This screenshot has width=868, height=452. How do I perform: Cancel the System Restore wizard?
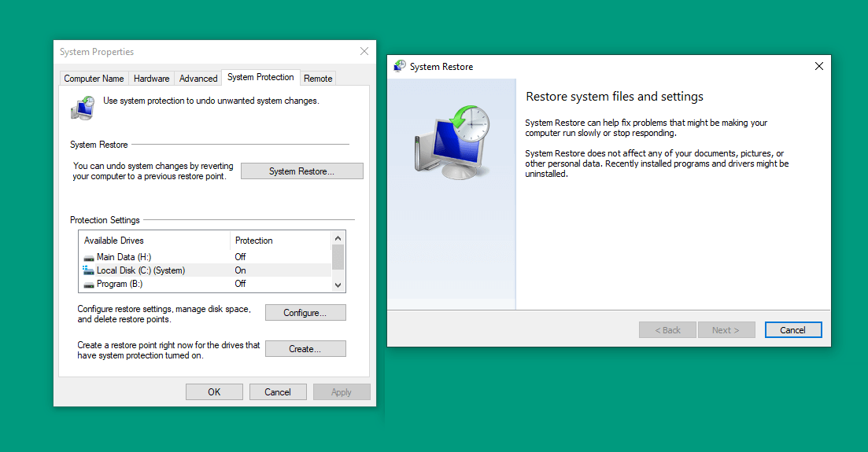click(793, 330)
